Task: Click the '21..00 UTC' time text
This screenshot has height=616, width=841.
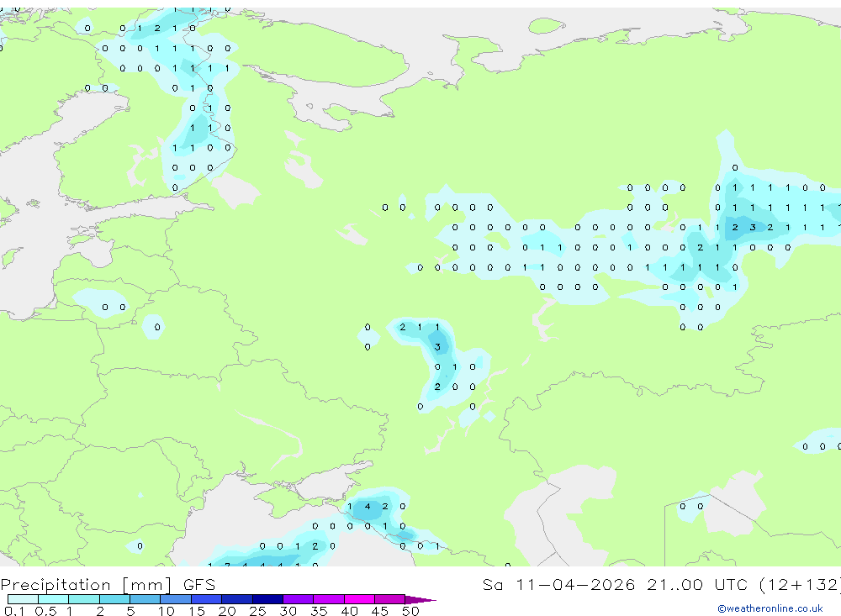Action: (x=697, y=584)
